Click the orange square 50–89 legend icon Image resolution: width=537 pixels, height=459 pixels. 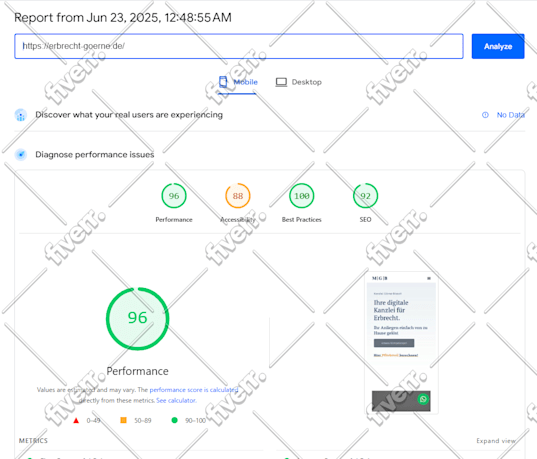click(123, 420)
